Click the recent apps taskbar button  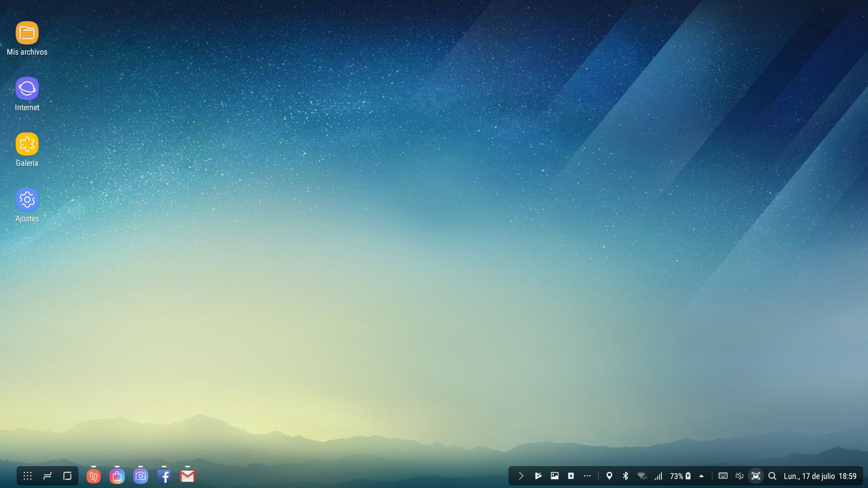click(x=47, y=476)
